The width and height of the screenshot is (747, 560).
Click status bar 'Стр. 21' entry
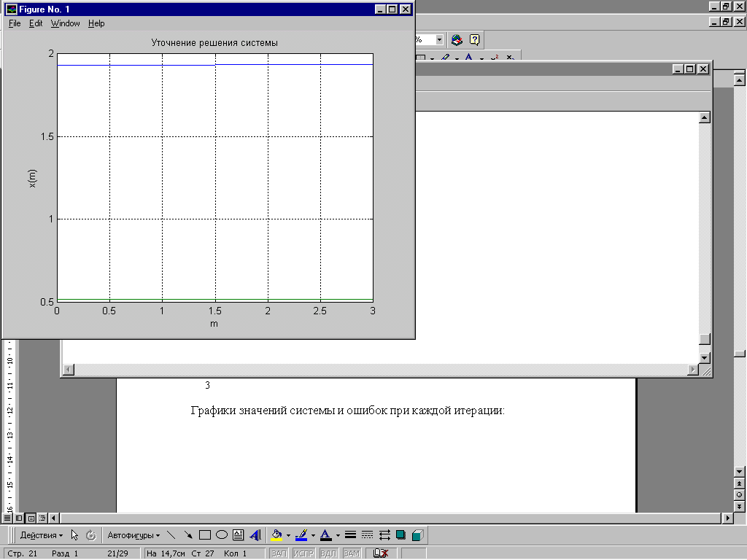point(23,553)
